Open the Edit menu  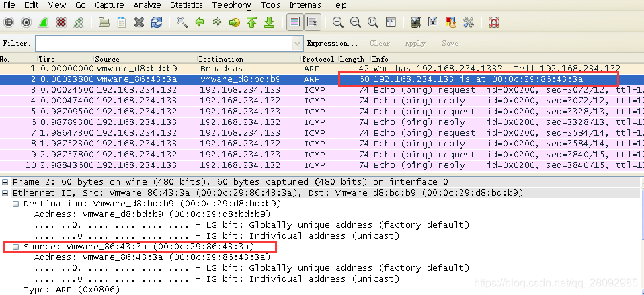[32, 5]
